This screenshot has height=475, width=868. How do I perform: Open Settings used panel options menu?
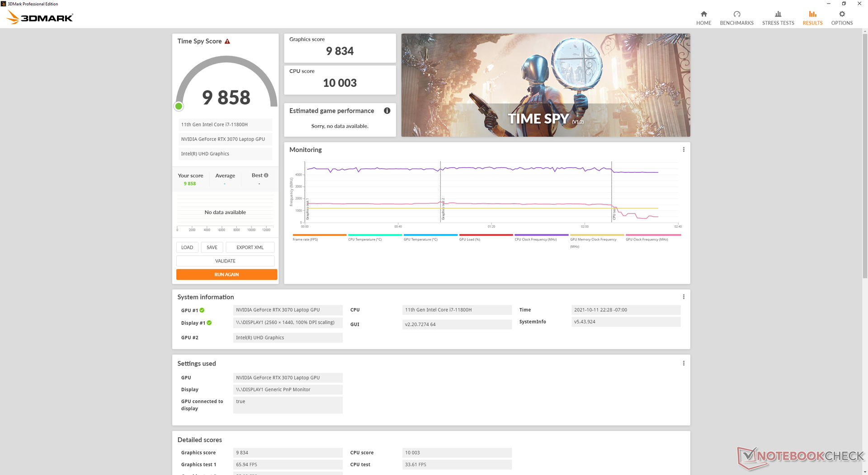[684, 363]
